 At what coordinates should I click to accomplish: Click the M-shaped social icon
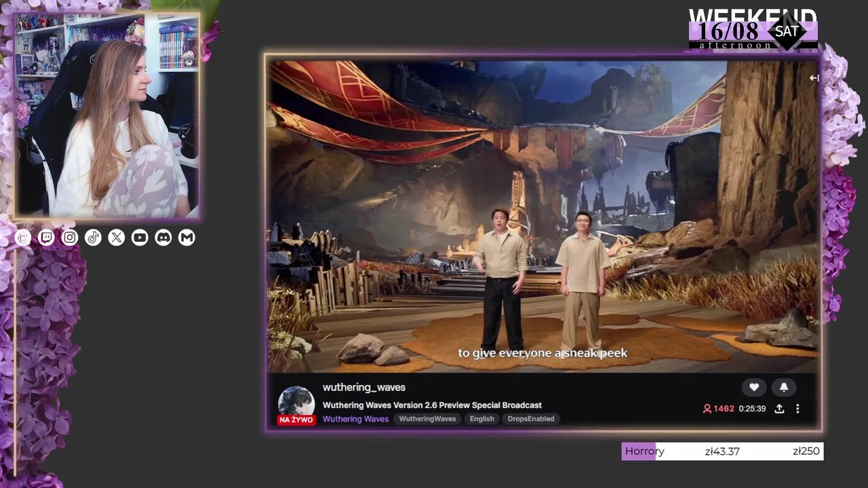pos(186,237)
